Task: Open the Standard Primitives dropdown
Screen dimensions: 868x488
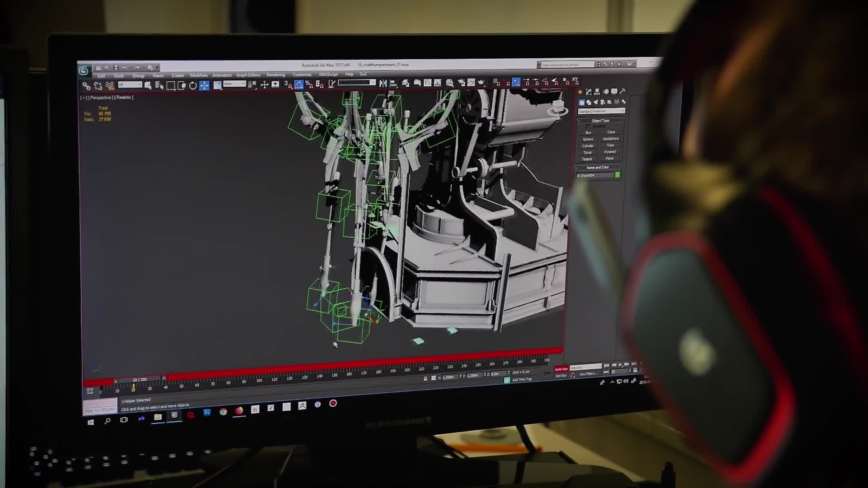Action: click(x=601, y=111)
